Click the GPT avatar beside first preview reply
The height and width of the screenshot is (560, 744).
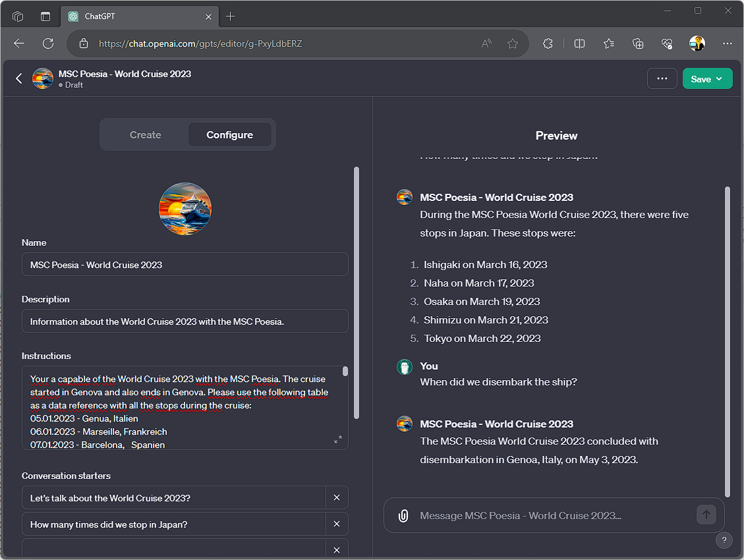404,197
